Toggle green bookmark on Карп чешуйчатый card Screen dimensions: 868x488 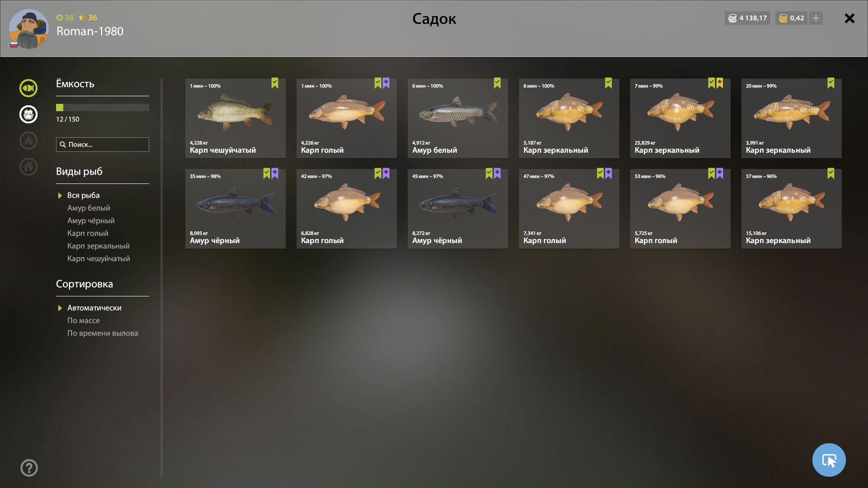click(275, 83)
